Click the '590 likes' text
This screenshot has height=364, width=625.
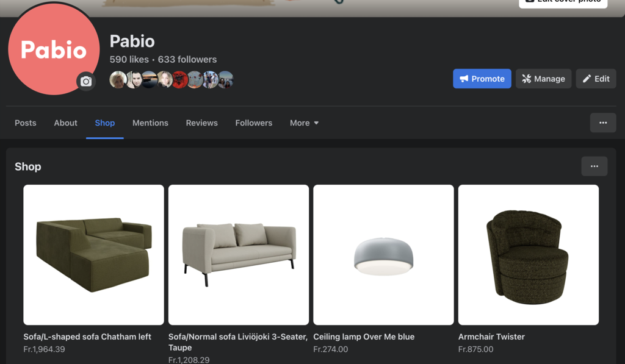pos(129,59)
